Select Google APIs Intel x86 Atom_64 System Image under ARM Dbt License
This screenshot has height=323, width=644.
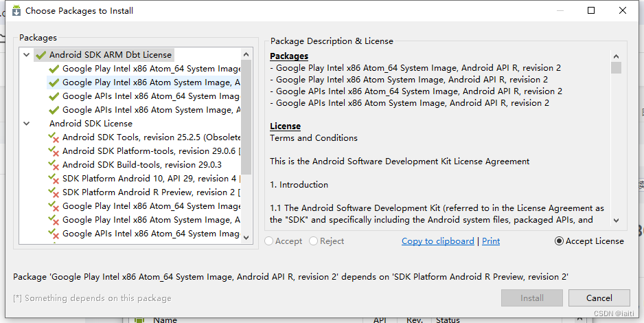[x=151, y=96]
